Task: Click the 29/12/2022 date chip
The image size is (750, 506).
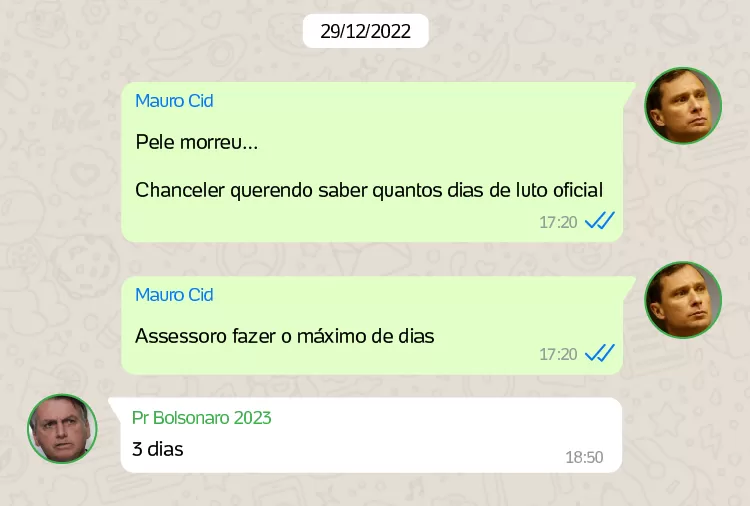Action: pos(365,31)
